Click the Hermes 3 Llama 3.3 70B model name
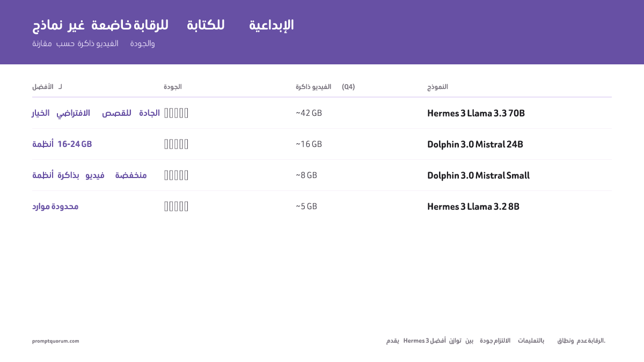644x362 pixels. click(x=475, y=113)
